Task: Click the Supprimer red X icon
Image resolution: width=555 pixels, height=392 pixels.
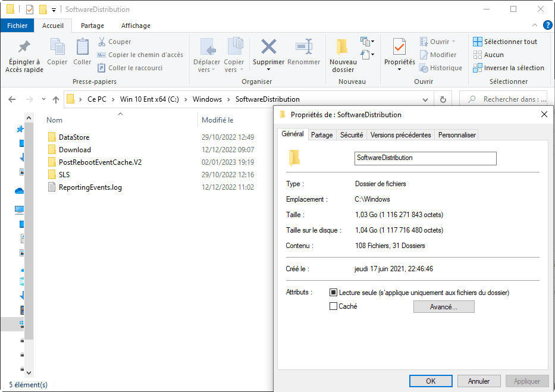Action: [269, 47]
